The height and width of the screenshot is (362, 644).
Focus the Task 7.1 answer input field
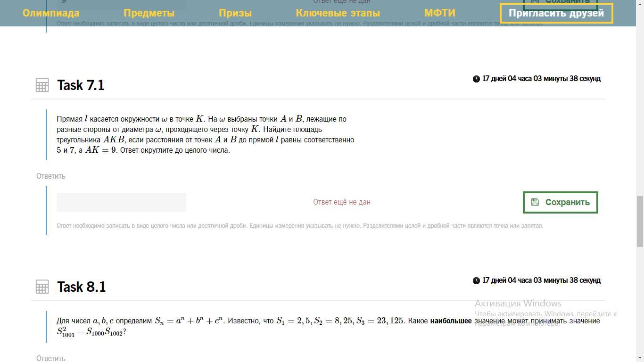(121, 202)
